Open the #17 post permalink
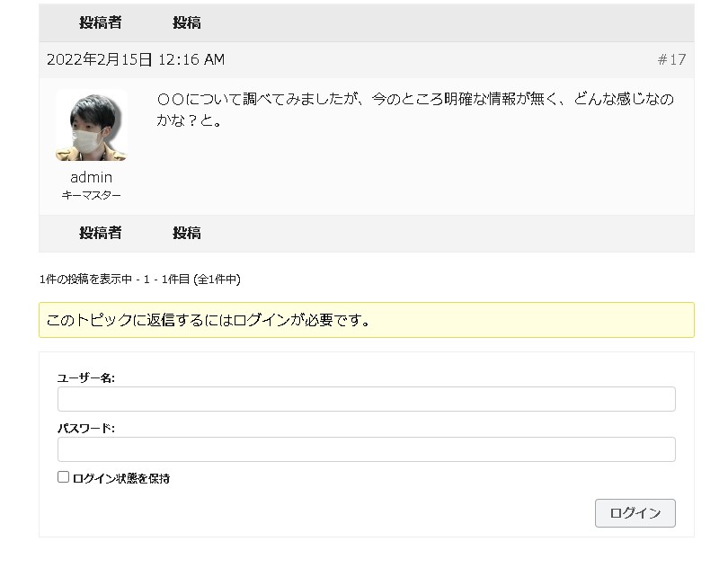Image resolution: width=728 pixels, height=577 pixels. pos(671,60)
